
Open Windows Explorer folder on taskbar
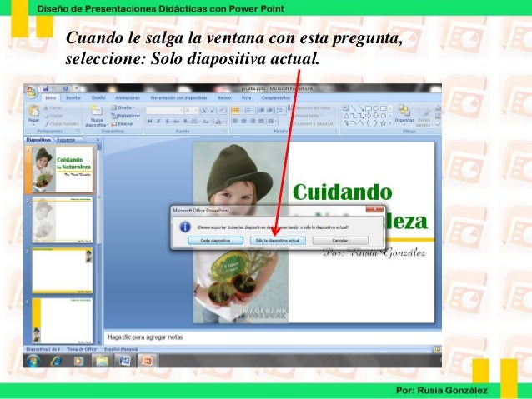click(102, 361)
